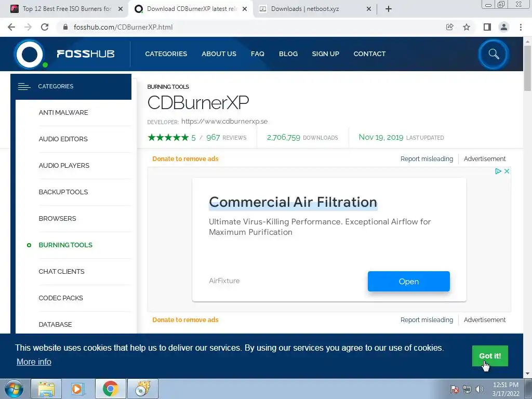Screen dimensions: 532x399
Task: Click the FossHub circular logo
Action: coord(30,54)
